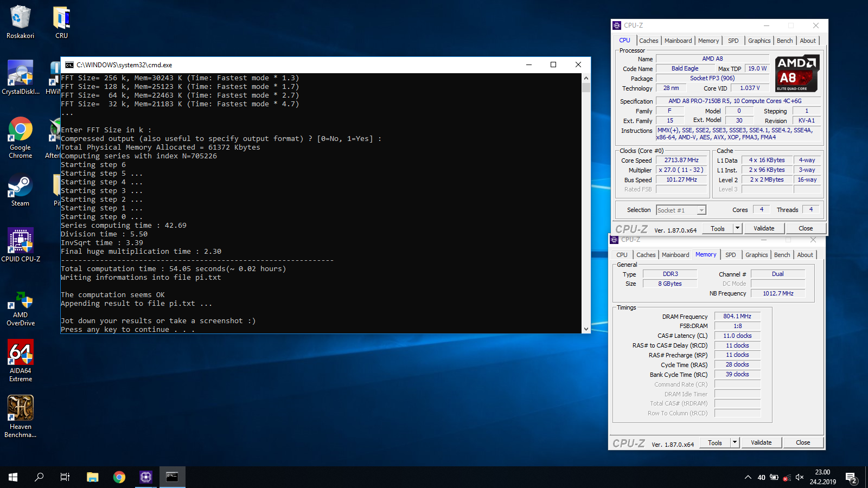
Task: Switch to Chrome on the taskbar
Action: (119, 477)
